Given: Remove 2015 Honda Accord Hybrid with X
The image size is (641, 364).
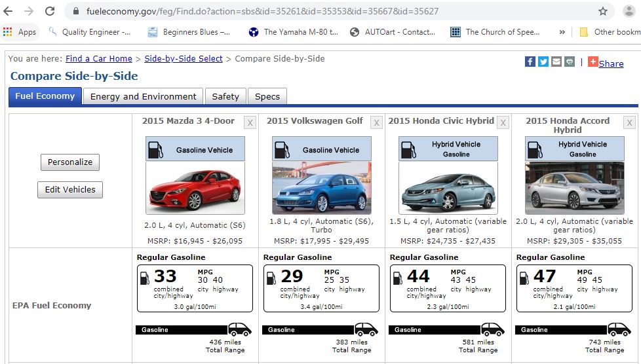Looking at the screenshot, I should pyautogui.click(x=629, y=122).
